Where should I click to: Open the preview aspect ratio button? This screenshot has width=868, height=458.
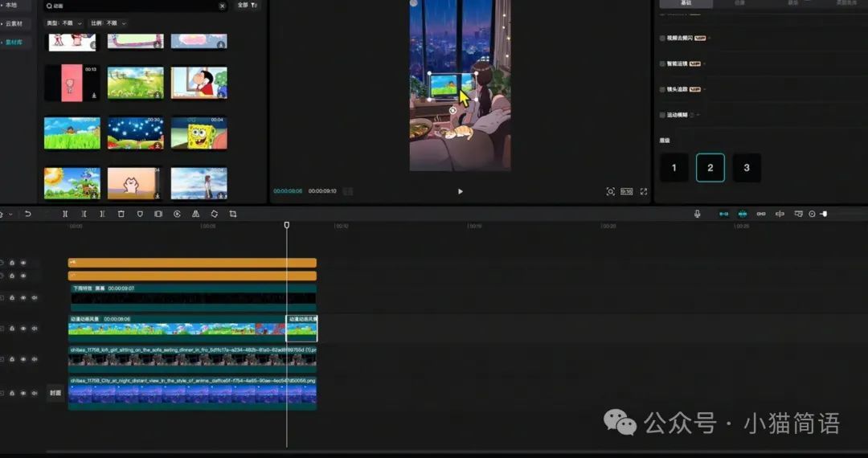tap(627, 191)
